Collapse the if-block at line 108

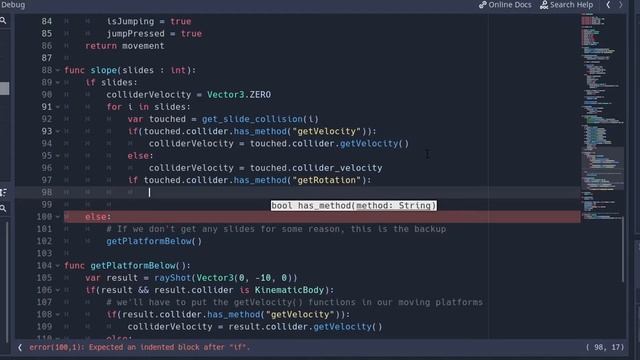[x=58, y=315]
